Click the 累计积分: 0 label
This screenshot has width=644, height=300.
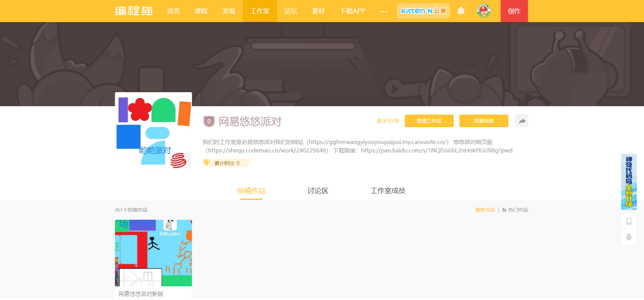[x=227, y=163]
